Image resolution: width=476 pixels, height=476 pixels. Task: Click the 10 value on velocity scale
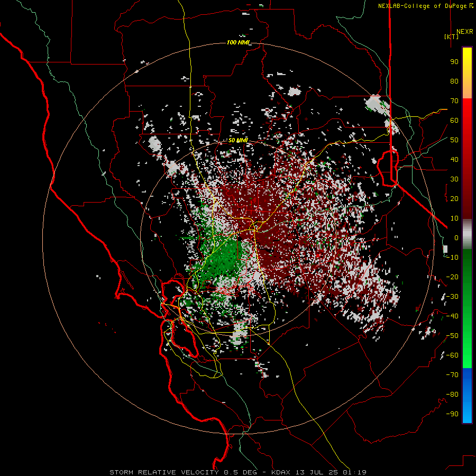point(454,218)
